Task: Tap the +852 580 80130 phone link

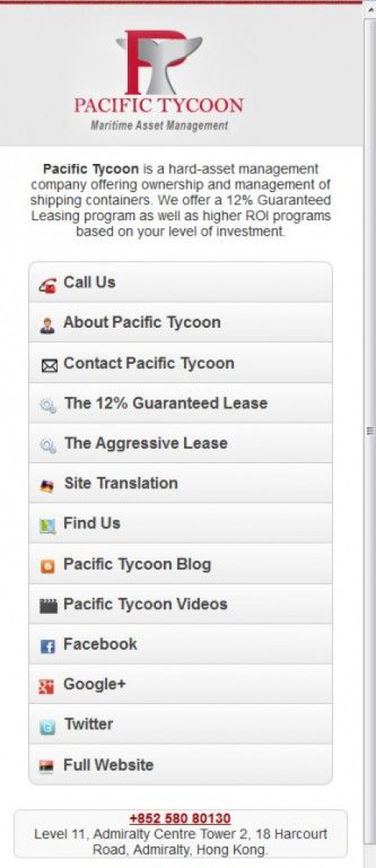Action: click(180, 818)
